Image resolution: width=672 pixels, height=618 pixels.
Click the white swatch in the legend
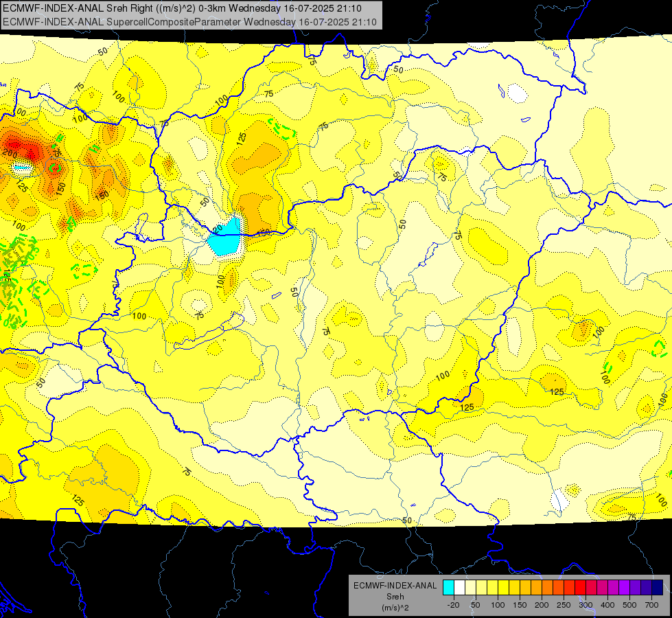coord(459,587)
